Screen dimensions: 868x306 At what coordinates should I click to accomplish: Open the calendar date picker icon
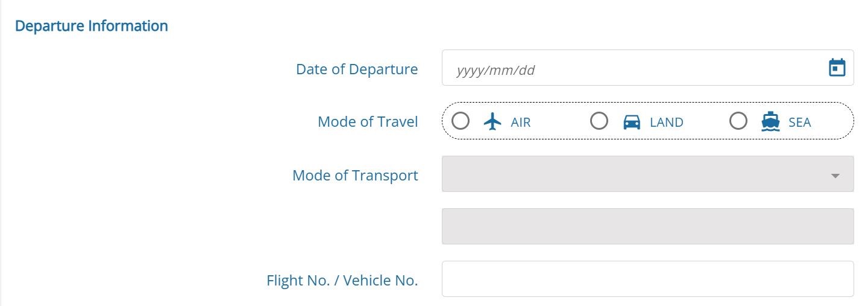pyautogui.click(x=837, y=68)
